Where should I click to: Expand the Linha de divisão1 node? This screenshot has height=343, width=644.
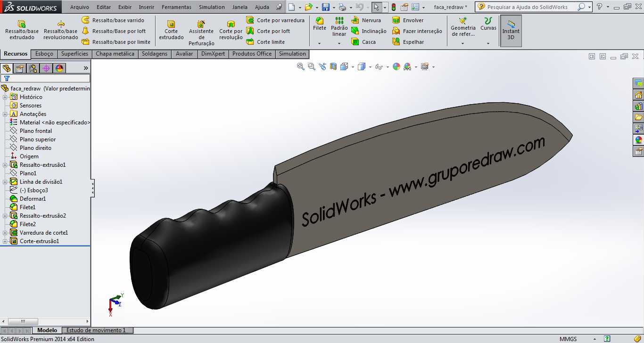tap(5, 182)
